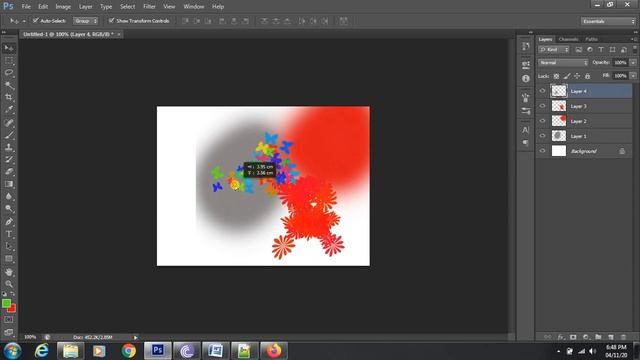
Task: Select the Healing Brush tool
Action: pos(9,123)
